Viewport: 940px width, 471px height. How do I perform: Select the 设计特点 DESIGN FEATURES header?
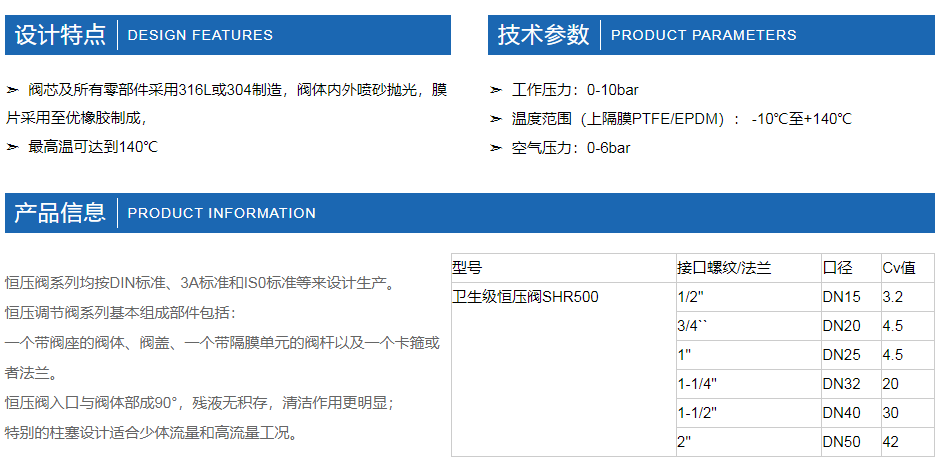pos(228,35)
